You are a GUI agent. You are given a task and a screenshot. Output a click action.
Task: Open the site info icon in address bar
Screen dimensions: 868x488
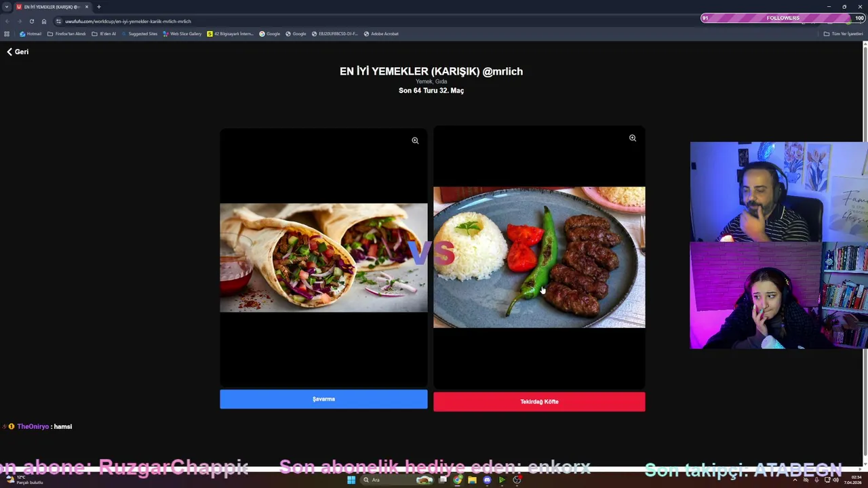pos(58,21)
